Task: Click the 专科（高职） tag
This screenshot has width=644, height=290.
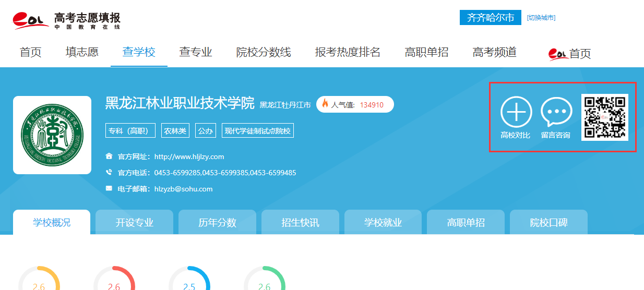Action: coord(130,131)
